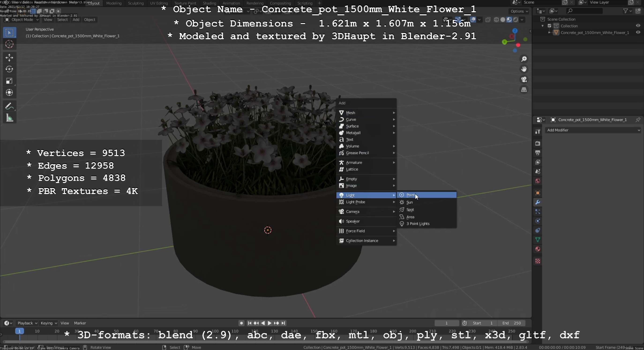This screenshot has width=644, height=350.
Task: Open the Active Tool settings tab
Action: point(538,131)
